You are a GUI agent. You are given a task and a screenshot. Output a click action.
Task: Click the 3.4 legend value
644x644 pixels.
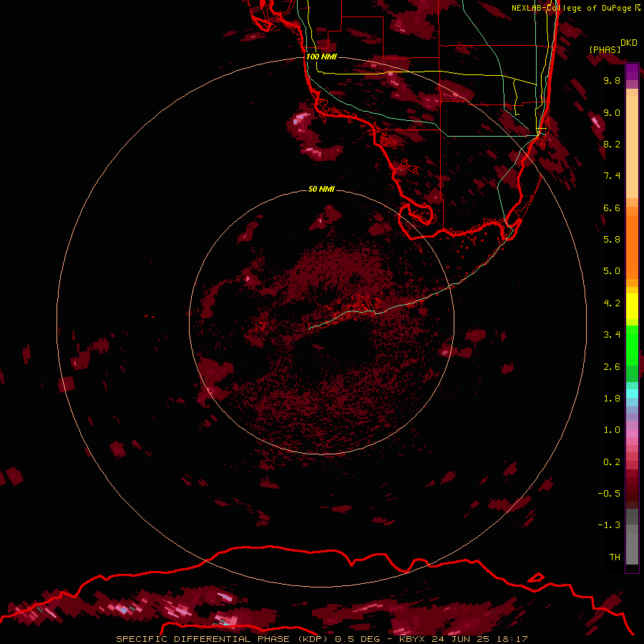point(612,335)
